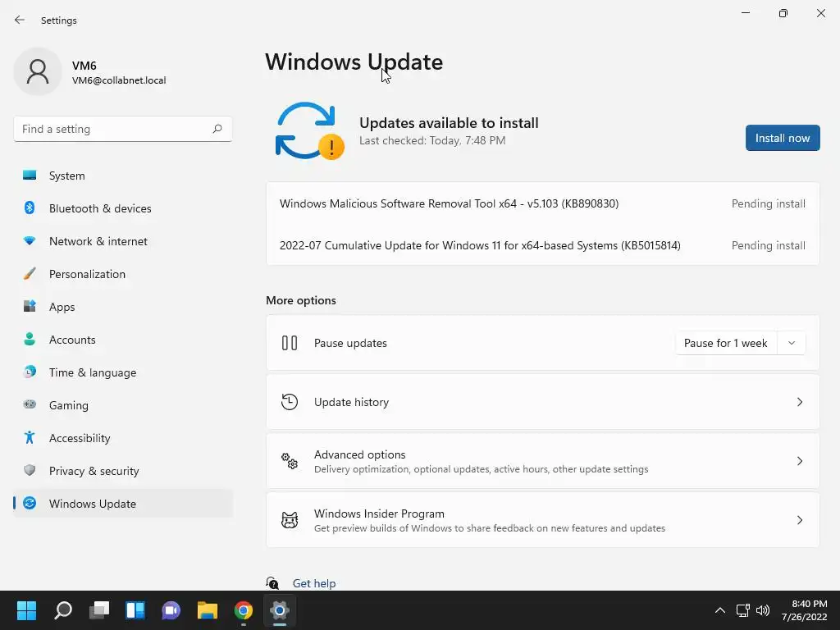The image size is (840, 630).
Task: Click Pause for 1 week button
Action: (x=725, y=343)
